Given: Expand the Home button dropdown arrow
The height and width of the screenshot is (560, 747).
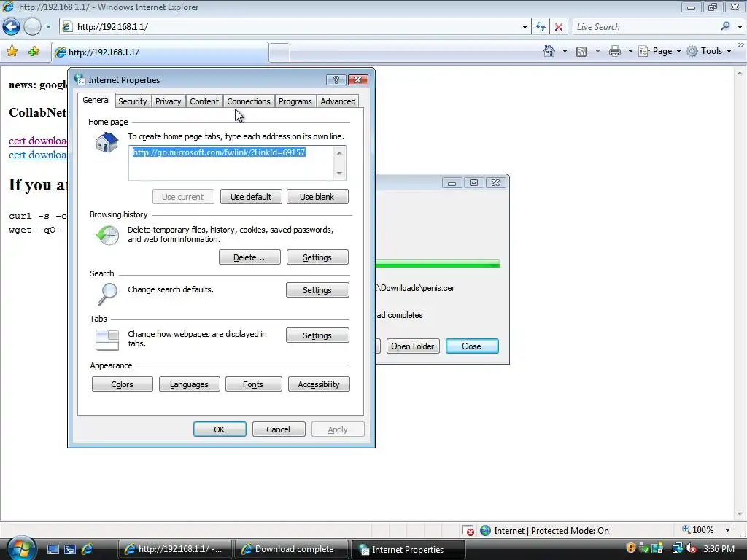Looking at the screenshot, I should point(565,51).
